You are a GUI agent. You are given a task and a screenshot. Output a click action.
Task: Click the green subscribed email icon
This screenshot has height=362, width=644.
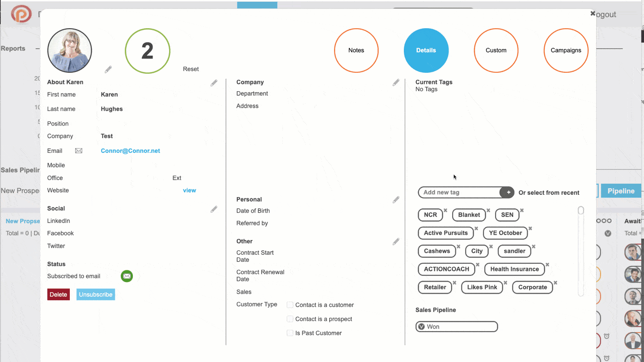pos(127,276)
